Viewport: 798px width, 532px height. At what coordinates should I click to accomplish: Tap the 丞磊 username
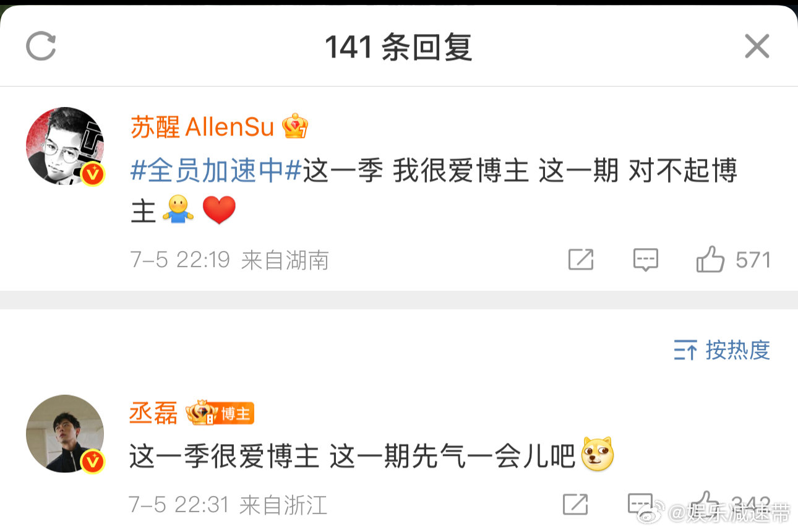(x=153, y=413)
